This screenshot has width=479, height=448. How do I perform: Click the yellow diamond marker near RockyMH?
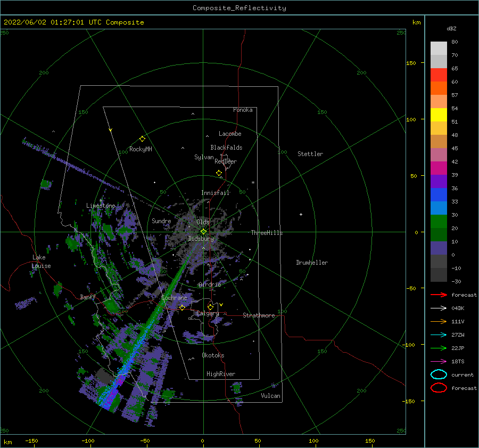[x=142, y=139]
